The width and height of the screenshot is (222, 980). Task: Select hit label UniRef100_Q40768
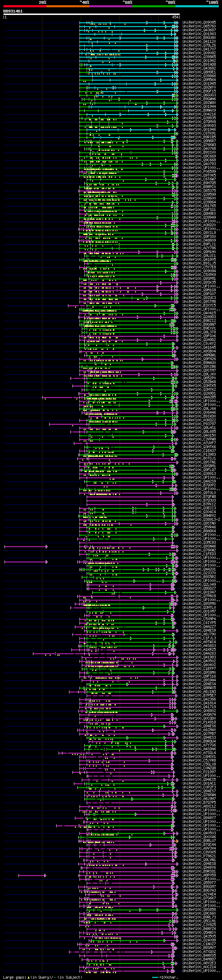(x=199, y=148)
